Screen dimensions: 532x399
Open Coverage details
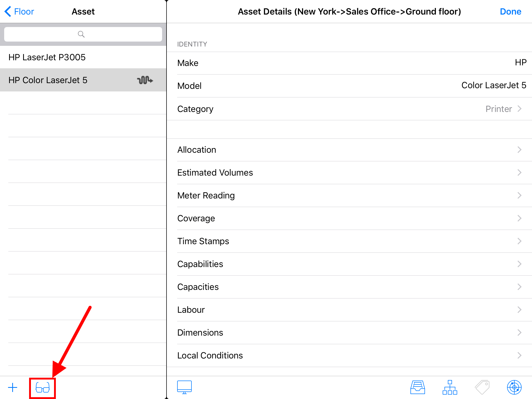pyautogui.click(x=349, y=218)
